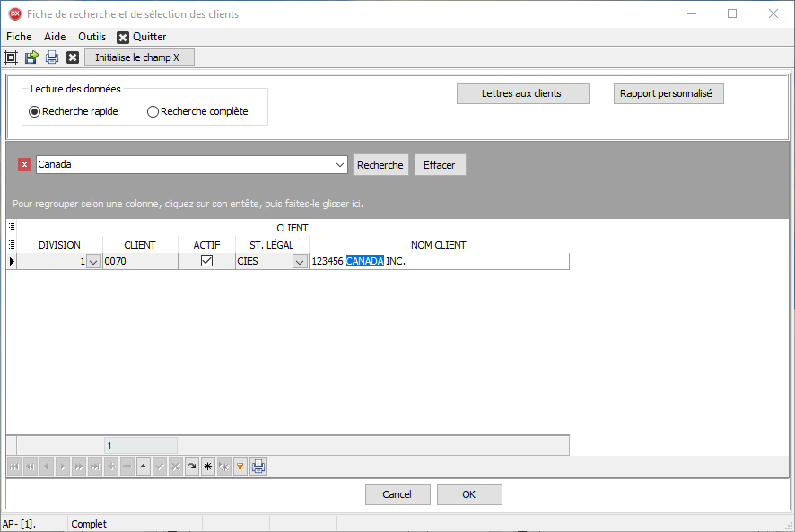Open the Fiche menu
The image size is (795, 532).
point(19,37)
